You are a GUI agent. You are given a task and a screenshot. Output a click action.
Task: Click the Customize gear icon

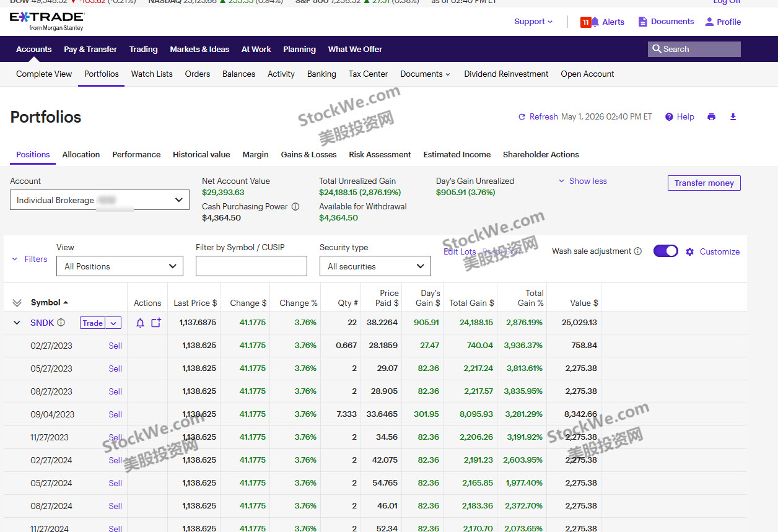(x=689, y=251)
